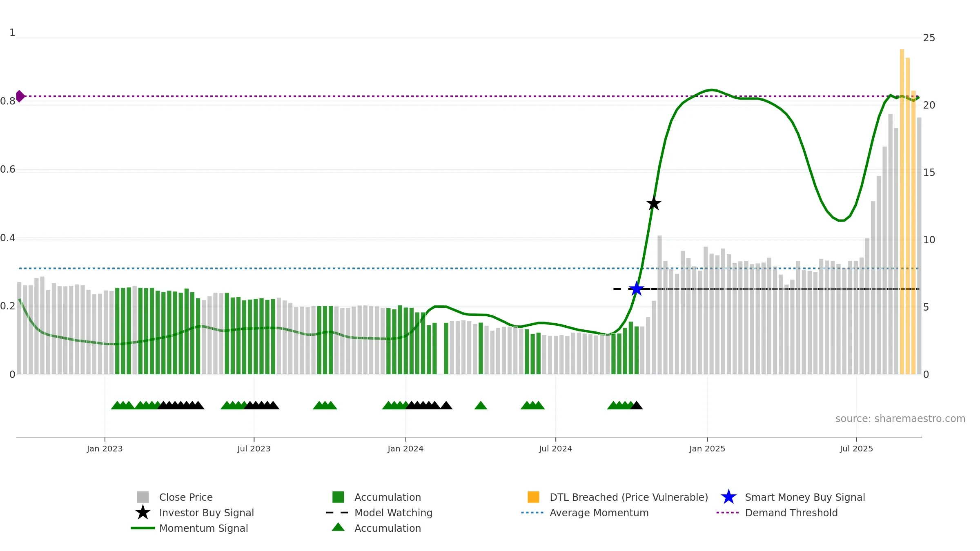The height and width of the screenshot is (551, 980).
Task: Click the DTL Breached orange legend swatch
Action: (533, 497)
